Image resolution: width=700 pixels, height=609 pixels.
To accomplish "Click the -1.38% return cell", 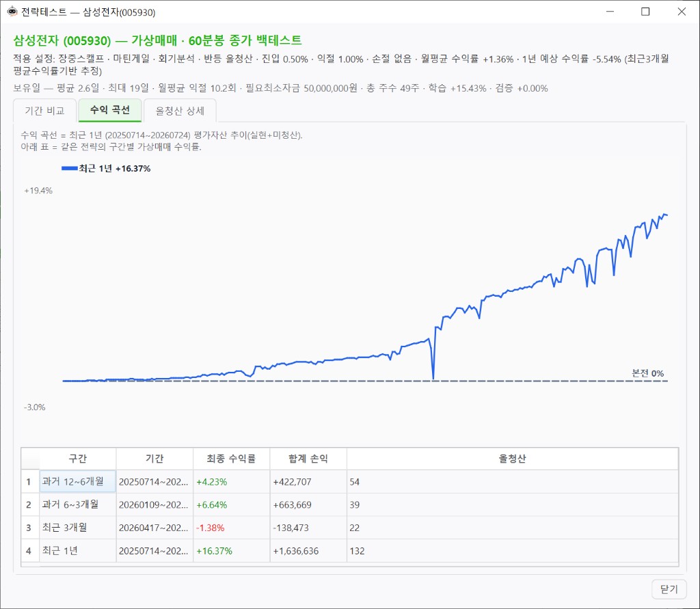I will [x=231, y=528].
